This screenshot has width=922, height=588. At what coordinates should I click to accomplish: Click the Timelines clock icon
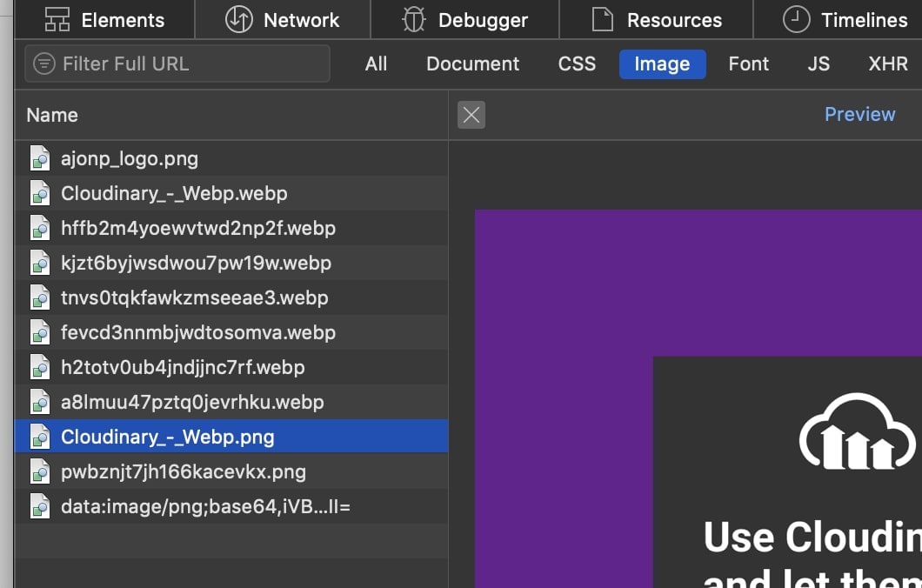click(x=796, y=19)
